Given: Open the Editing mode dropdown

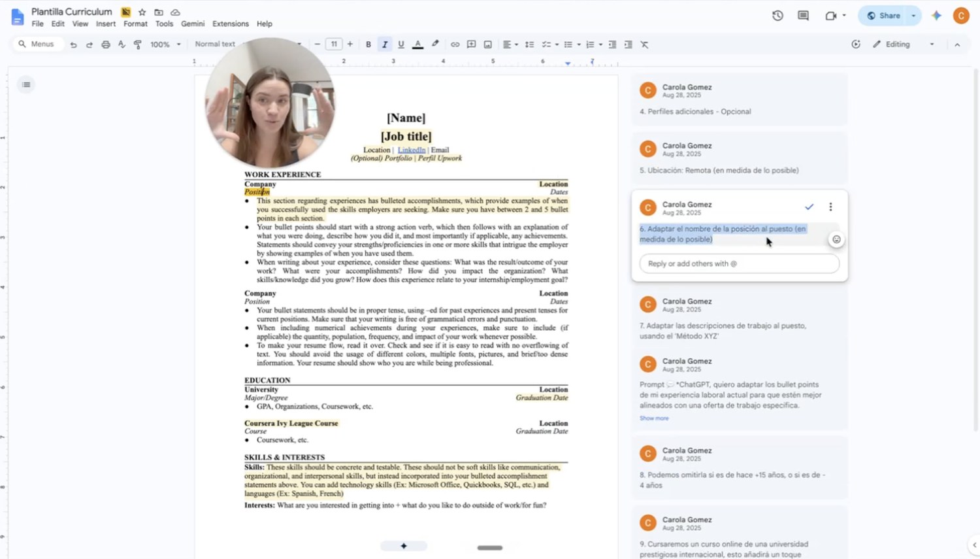Looking at the screenshot, I should pos(904,44).
